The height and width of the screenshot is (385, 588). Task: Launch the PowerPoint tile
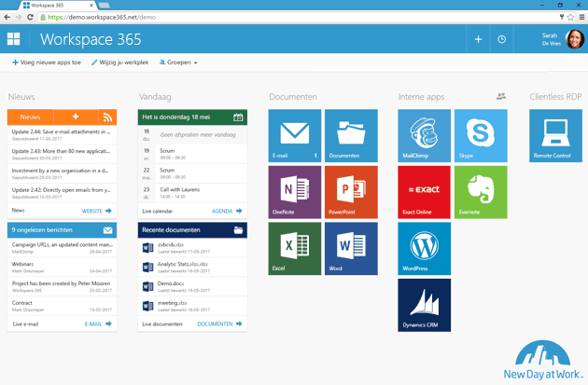351,192
